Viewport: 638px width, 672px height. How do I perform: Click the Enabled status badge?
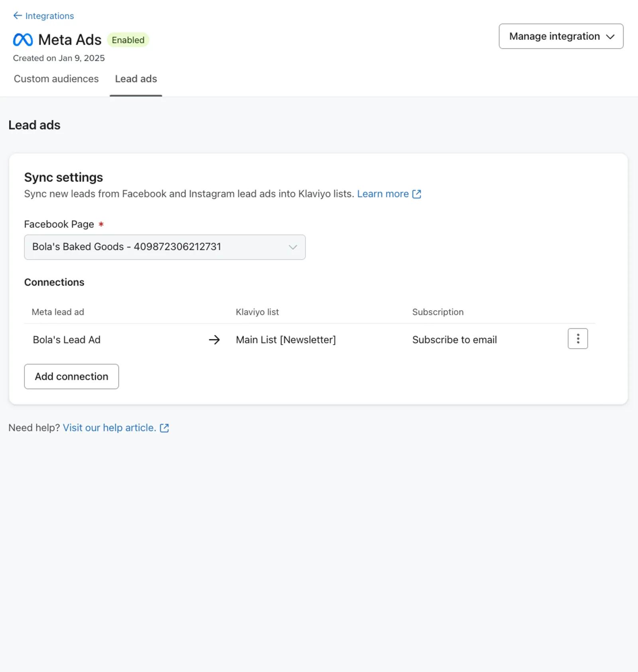128,40
